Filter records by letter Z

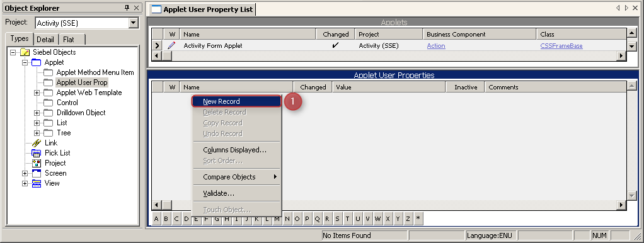point(408,219)
